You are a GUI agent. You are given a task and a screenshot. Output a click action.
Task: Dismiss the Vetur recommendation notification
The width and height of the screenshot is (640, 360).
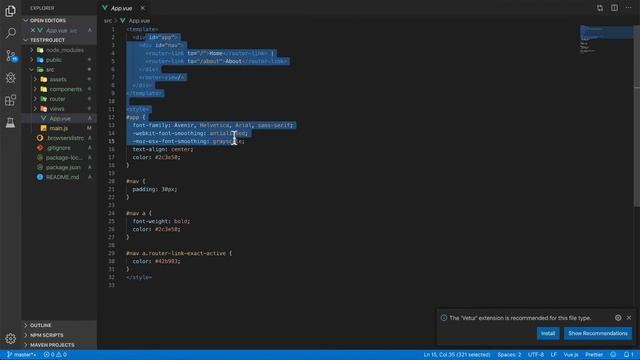coord(629,318)
